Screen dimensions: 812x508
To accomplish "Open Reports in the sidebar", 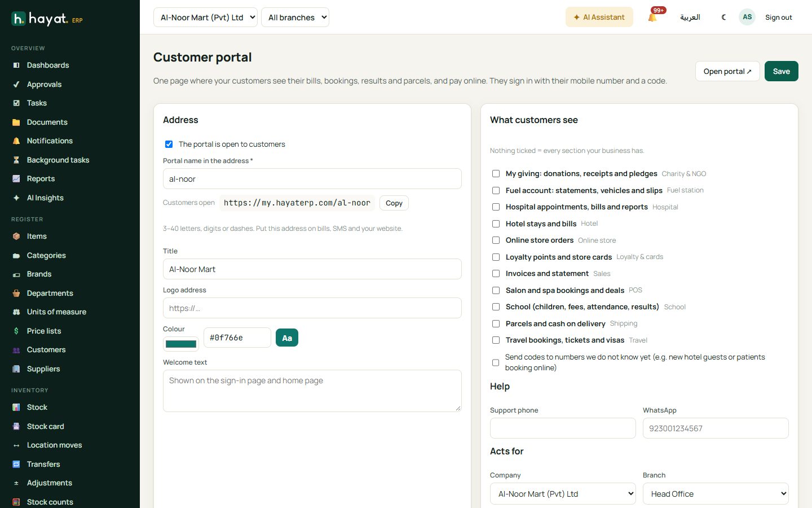I will (41, 178).
